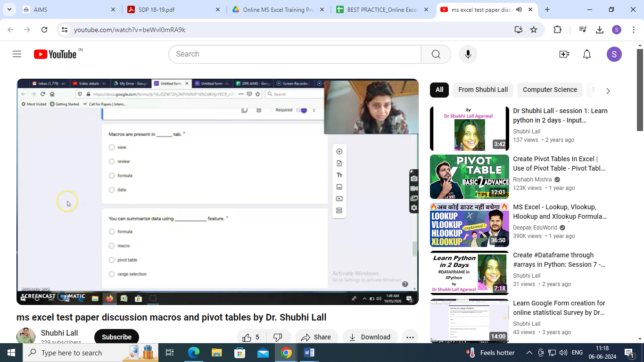Click the Download button
Image resolution: width=644 pixels, height=362 pixels.
pos(370,337)
